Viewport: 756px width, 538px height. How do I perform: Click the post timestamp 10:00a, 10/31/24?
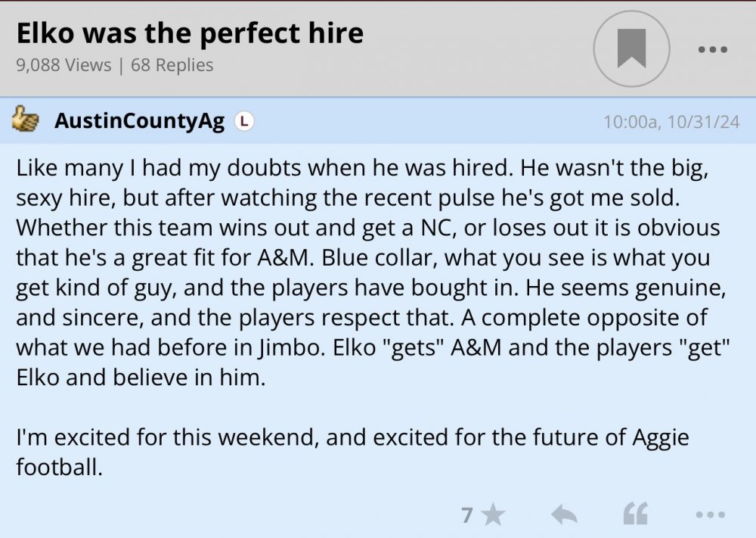tap(671, 122)
